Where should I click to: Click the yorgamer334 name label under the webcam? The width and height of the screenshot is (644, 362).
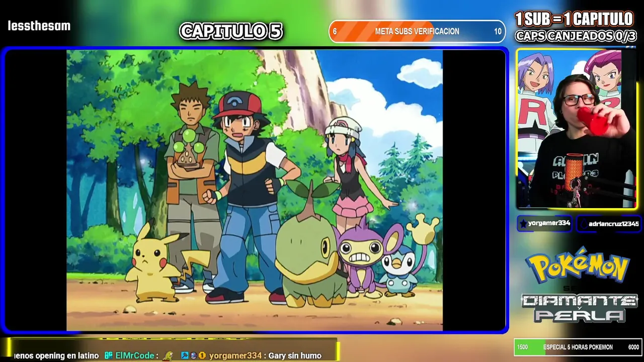(x=549, y=223)
